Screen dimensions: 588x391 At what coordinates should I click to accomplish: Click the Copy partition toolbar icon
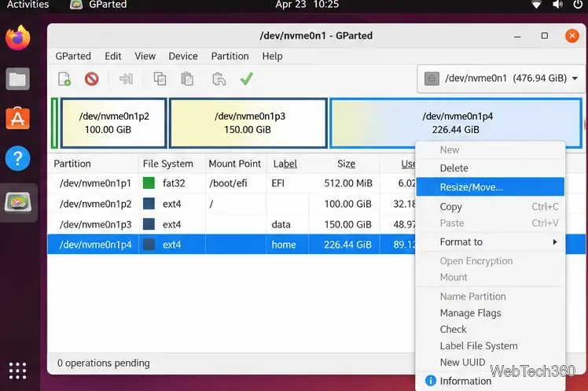pyautogui.click(x=160, y=79)
